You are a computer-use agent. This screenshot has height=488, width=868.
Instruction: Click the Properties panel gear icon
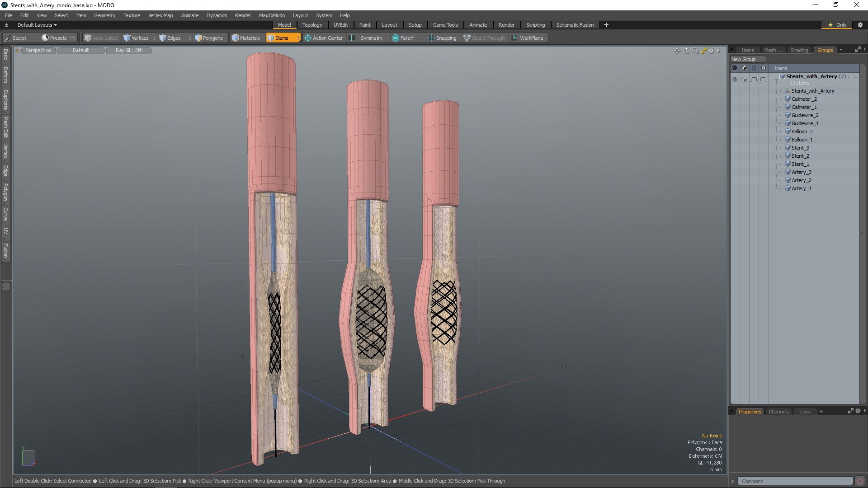coord(858,411)
